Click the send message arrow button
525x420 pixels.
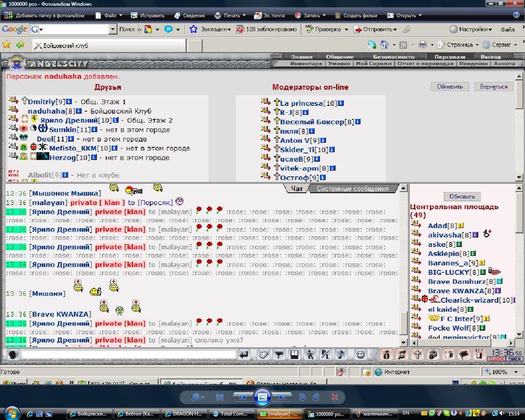click(x=244, y=354)
